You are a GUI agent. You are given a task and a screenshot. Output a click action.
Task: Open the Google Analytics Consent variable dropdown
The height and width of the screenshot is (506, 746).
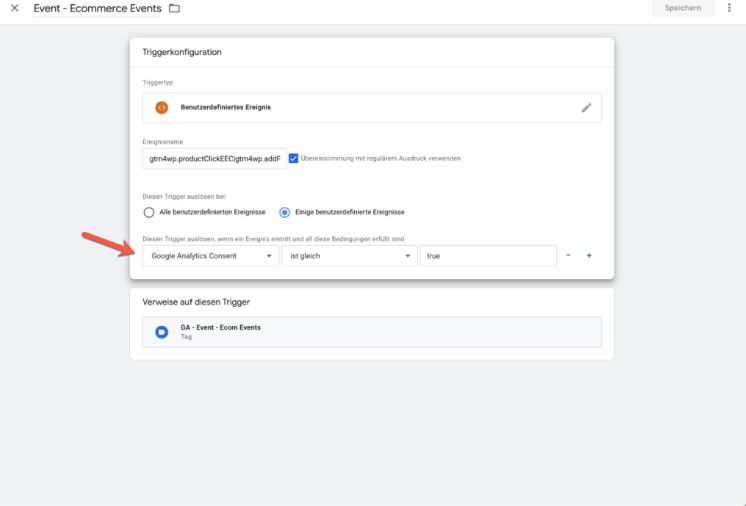click(211, 256)
